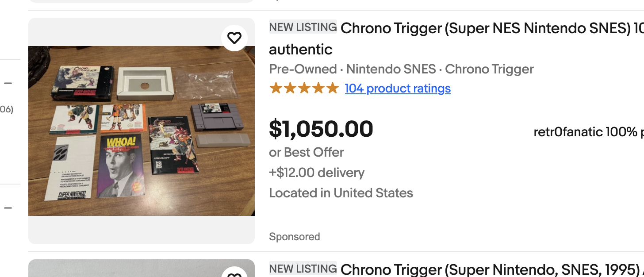Viewport: 644px width, 277px height.
Task: Collapse the lower sidebar section with the minus icon
Action: 8,208
